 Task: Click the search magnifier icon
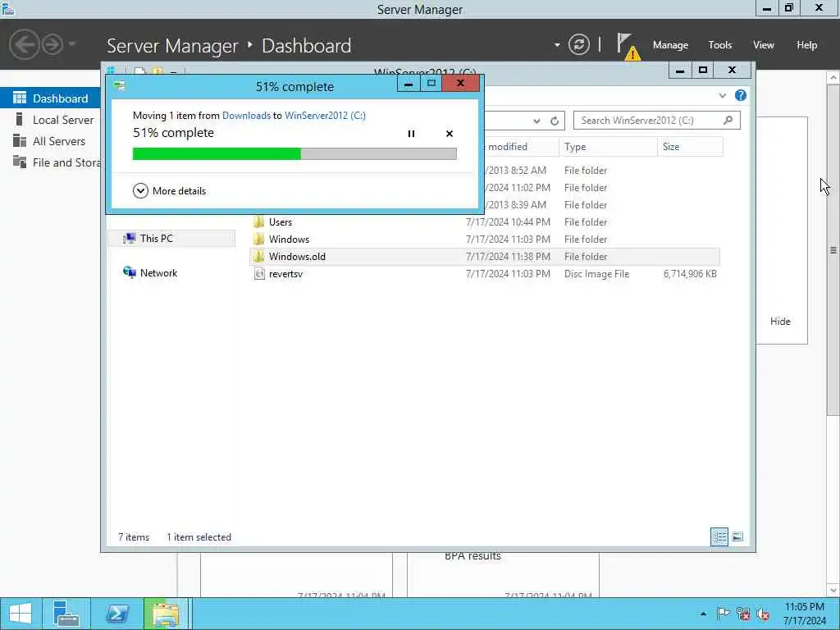[x=728, y=121]
